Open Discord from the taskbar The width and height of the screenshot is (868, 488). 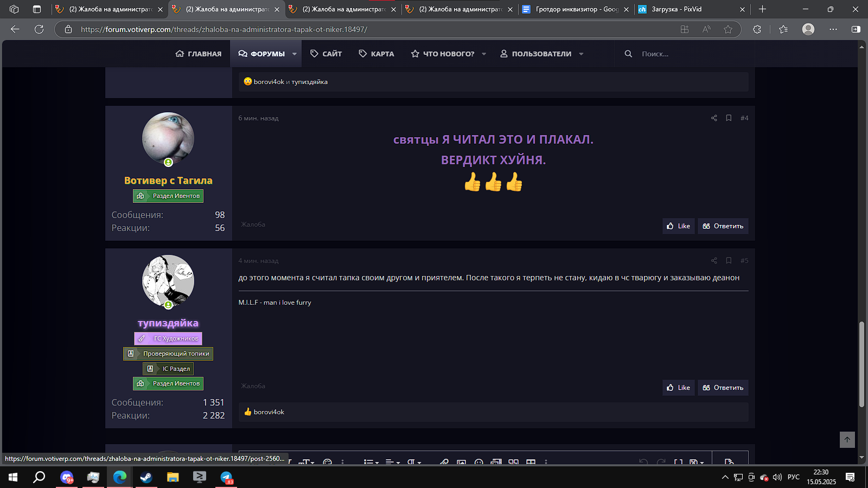pyautogui.click(x=67, y=477)
